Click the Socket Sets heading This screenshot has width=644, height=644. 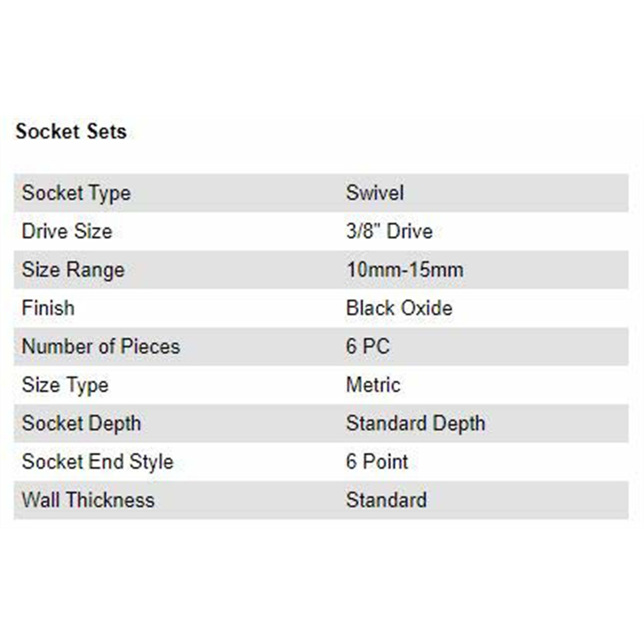[71, 131]
